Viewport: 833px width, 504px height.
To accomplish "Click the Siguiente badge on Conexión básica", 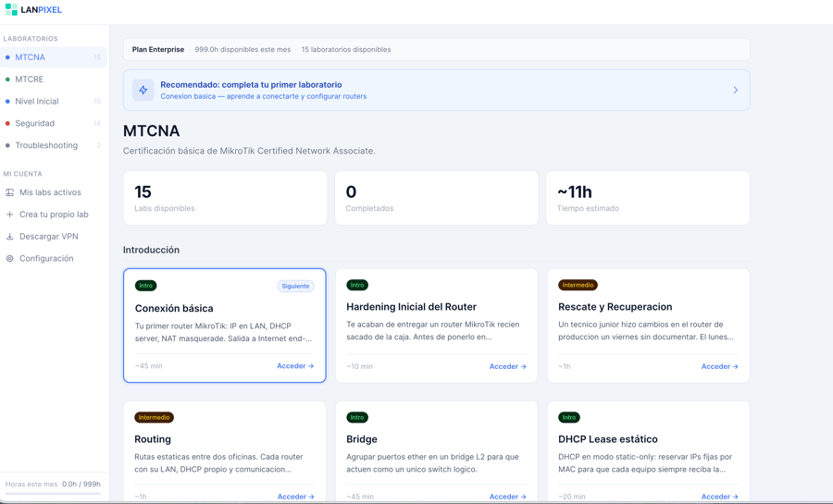I will pos(295,286).
